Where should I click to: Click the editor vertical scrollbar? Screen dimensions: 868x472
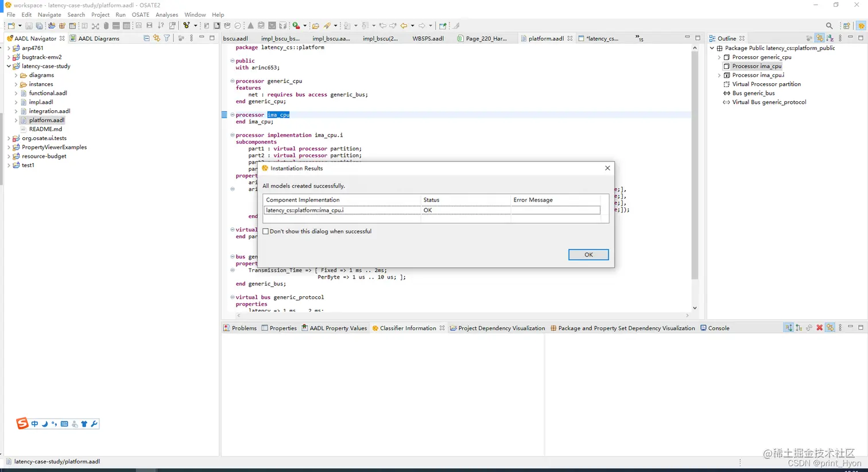[x=695, y=167]
